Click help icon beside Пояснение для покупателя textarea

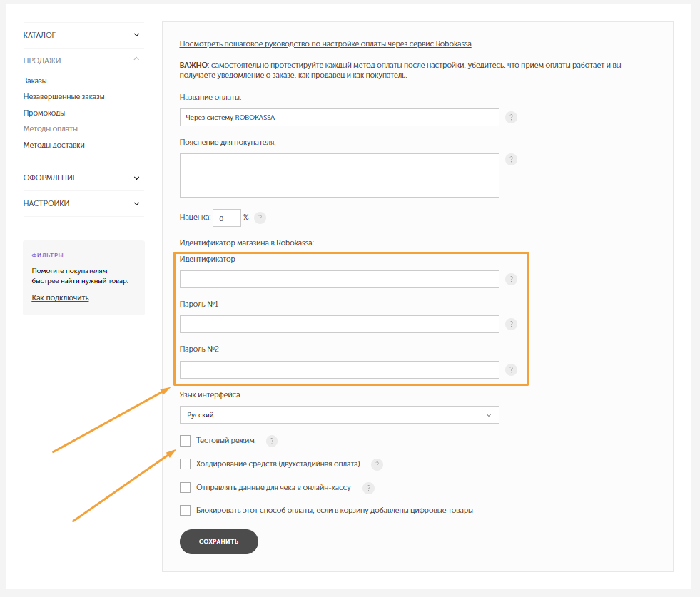coord(511,159)
